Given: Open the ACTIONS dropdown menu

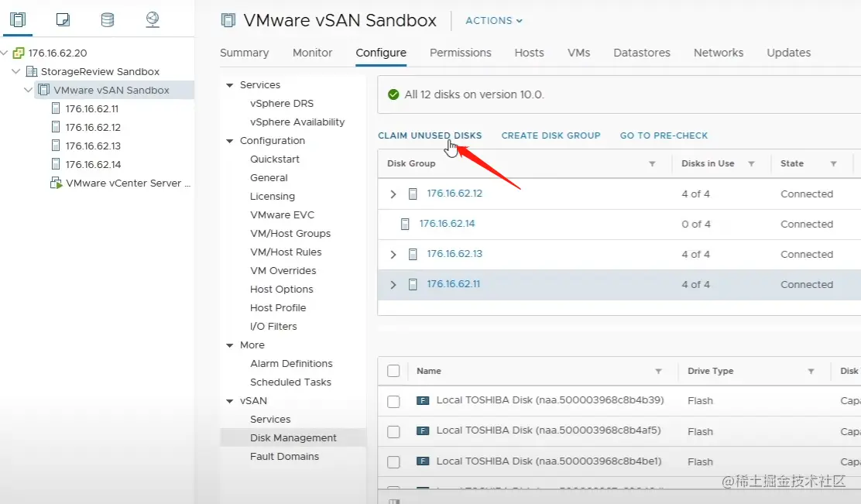Looking at the screenshot, I should [494, 20].
